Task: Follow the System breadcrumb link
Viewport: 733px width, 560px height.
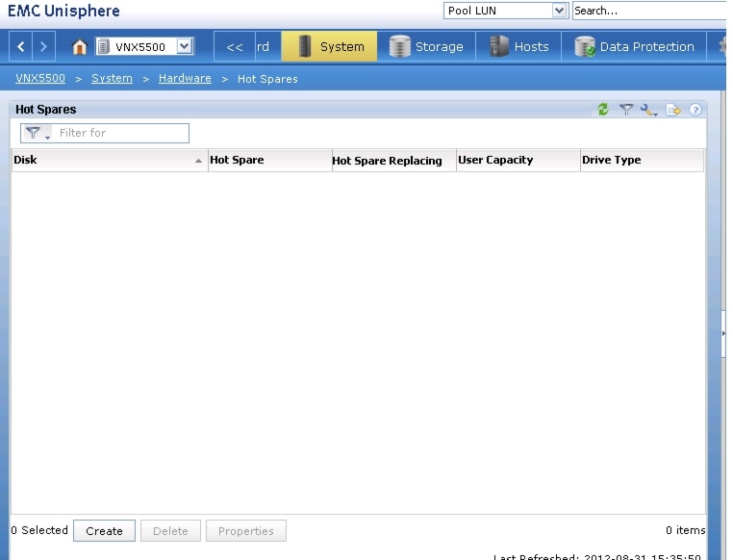Action: coord(112,78)
